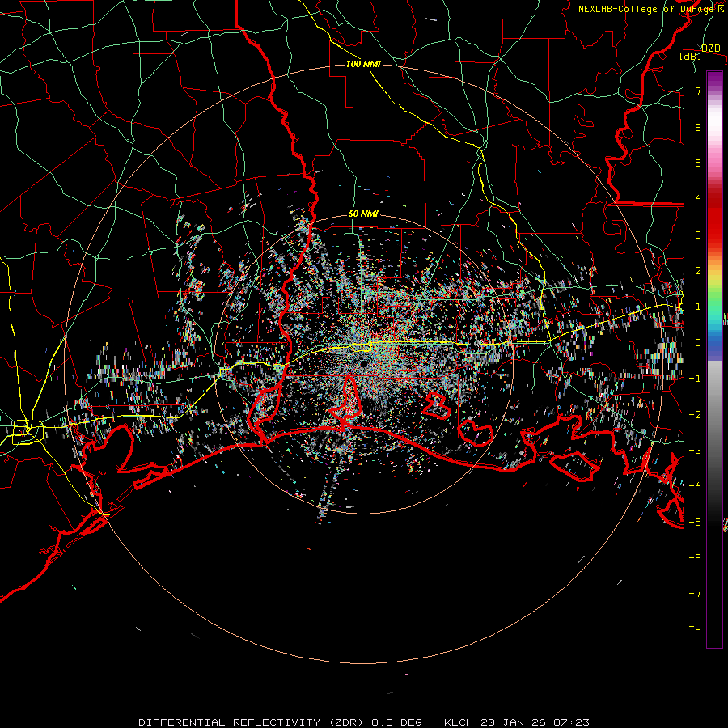Click the ZDR color scale bar
728x728 pixels.
click(x=714, y=359)
